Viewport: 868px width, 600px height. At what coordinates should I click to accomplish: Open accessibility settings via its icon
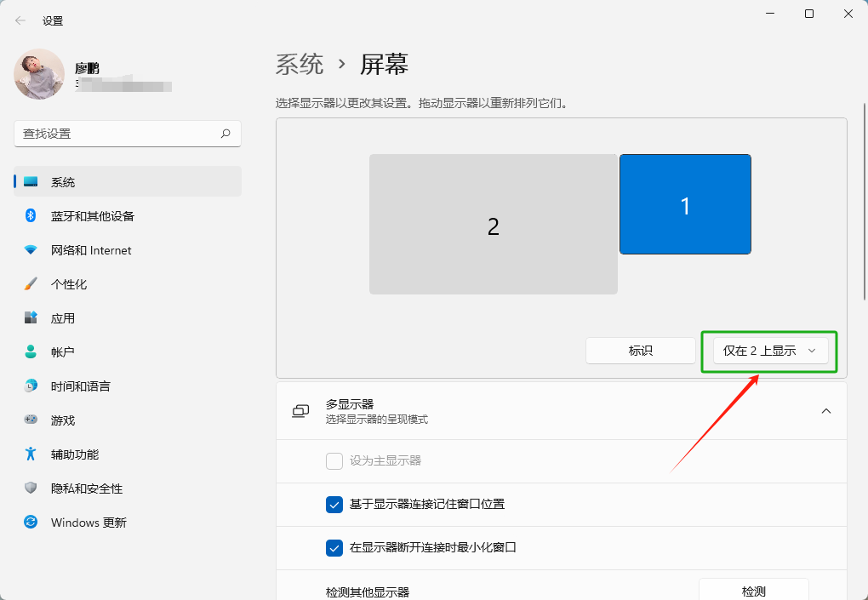coord(31,454)
